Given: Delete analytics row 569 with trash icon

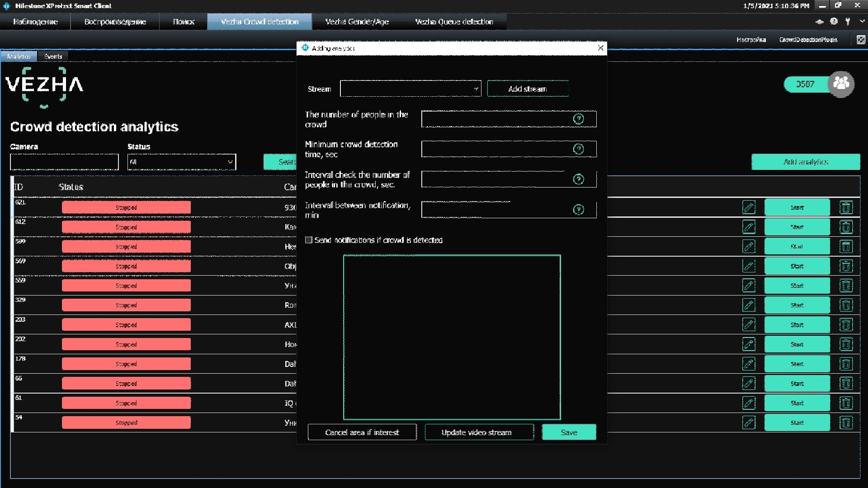Looking at the screenshot, I should click(846, 266).
